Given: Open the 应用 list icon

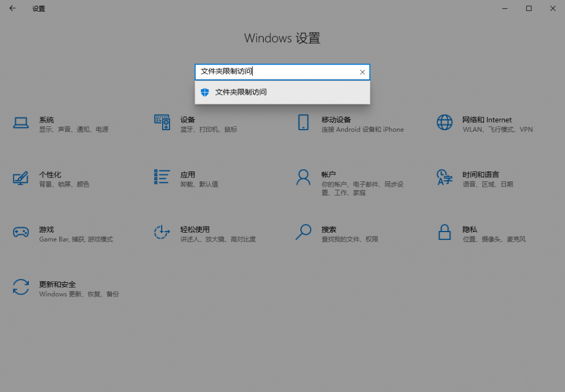Looking at the screenshot, I should (162, 177).
